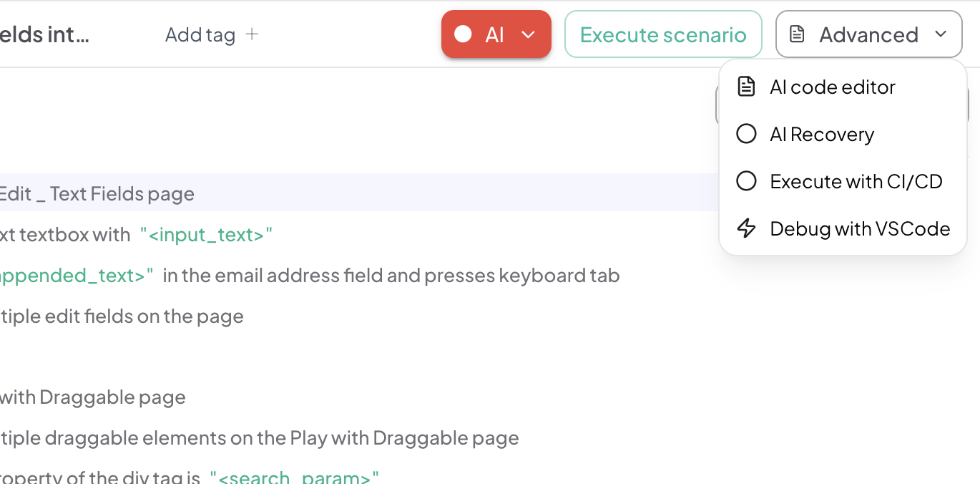The height and width of the screenshot is (484, 980).
Task: Choose the Execute with CI/CD label
Action: 856,181
